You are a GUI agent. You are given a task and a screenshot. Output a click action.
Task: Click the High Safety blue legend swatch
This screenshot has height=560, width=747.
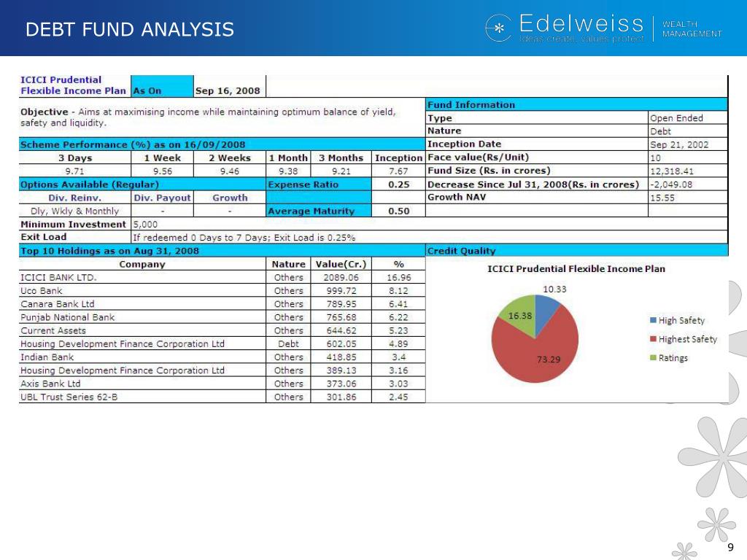click(653, 320)
